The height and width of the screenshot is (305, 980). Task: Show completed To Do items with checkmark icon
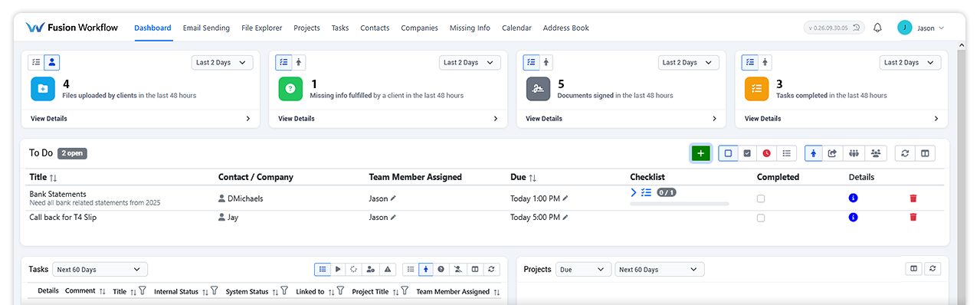(747, 153)
